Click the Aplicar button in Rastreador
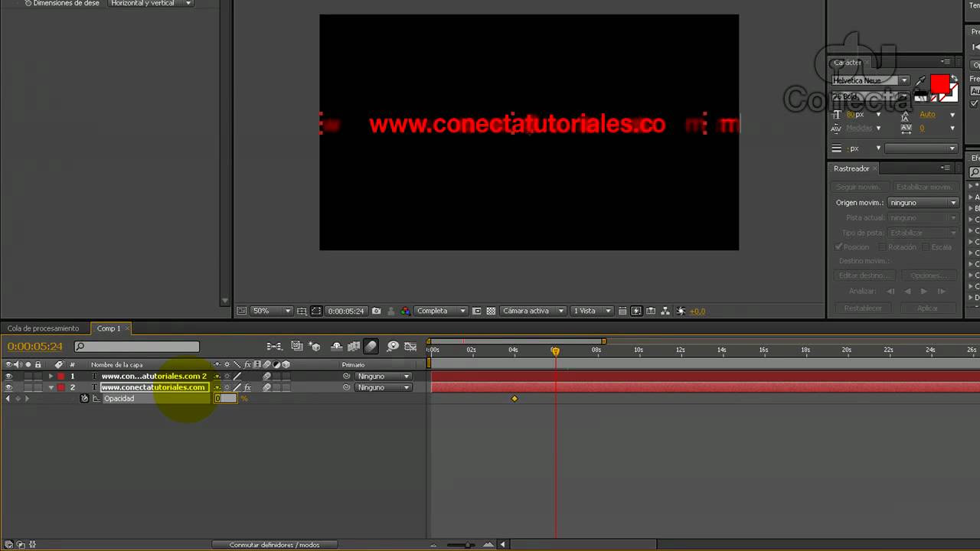980x551 pixels. pyautogui.click(x=927, y=308)
